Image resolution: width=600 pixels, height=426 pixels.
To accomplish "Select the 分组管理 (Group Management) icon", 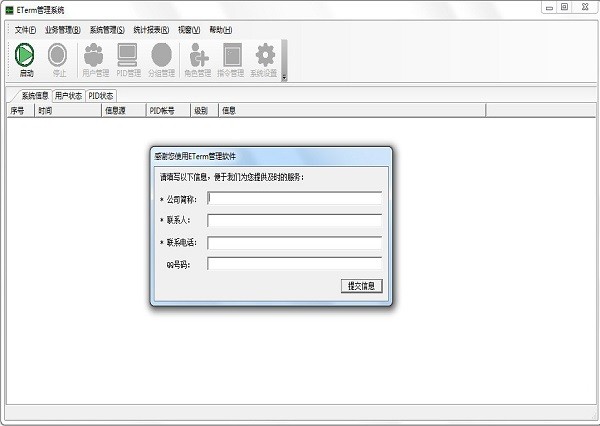I will (x=161, y=59).
